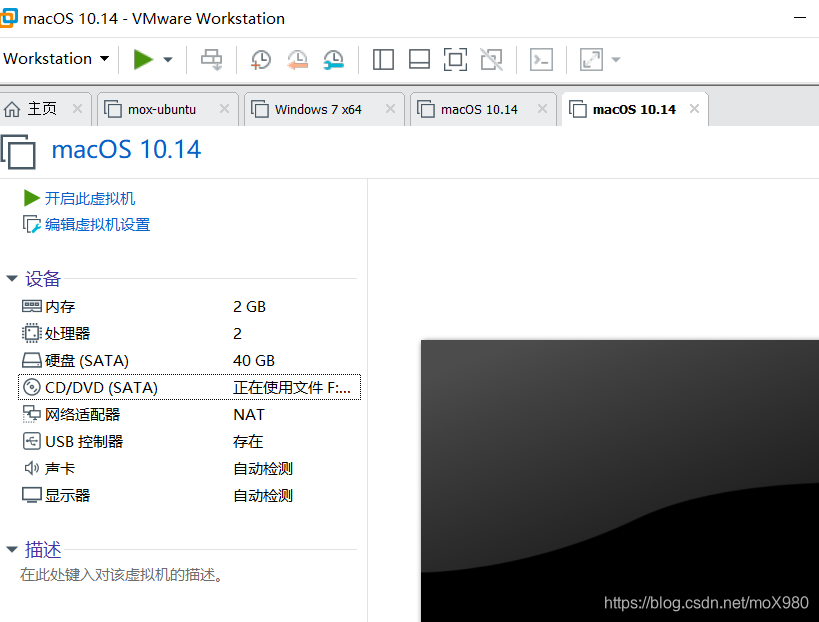Select the 网络适配器 network adapter row

pyautogui.click(x=189, y=415)
